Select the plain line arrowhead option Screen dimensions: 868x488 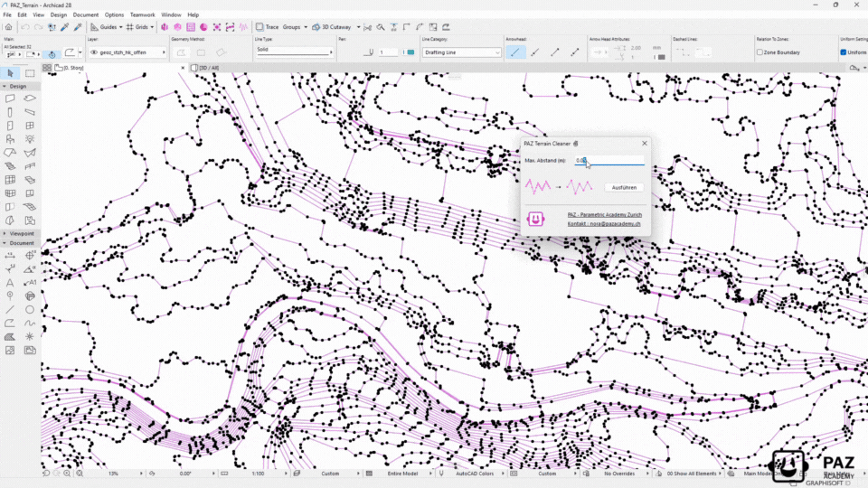click(514, 52)
